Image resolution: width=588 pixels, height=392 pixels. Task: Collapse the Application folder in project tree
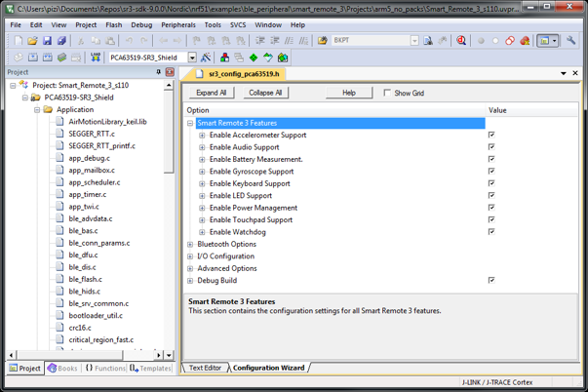coord(37,109)
